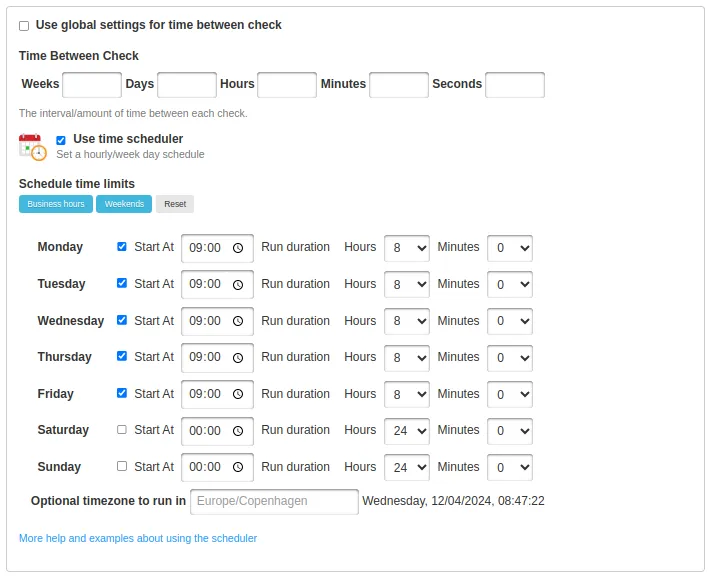Click Tuesday Start At time field
This screenshot has height=579, width=714.
(x=217, y=284)
